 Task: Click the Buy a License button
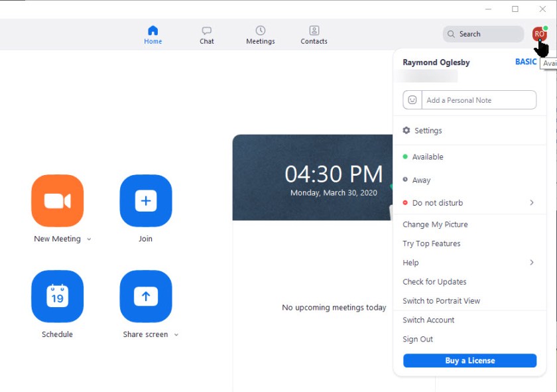point(469,361)
